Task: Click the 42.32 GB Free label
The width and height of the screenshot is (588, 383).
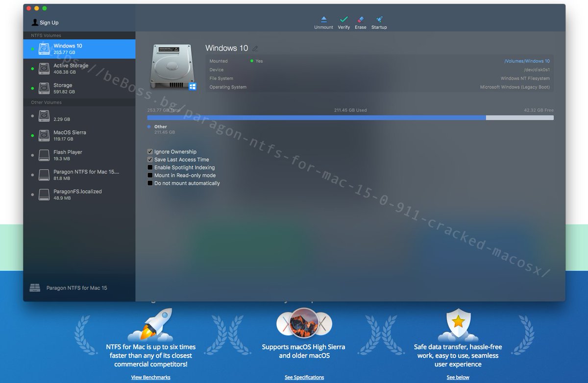Action: click(x=539, y=110)
